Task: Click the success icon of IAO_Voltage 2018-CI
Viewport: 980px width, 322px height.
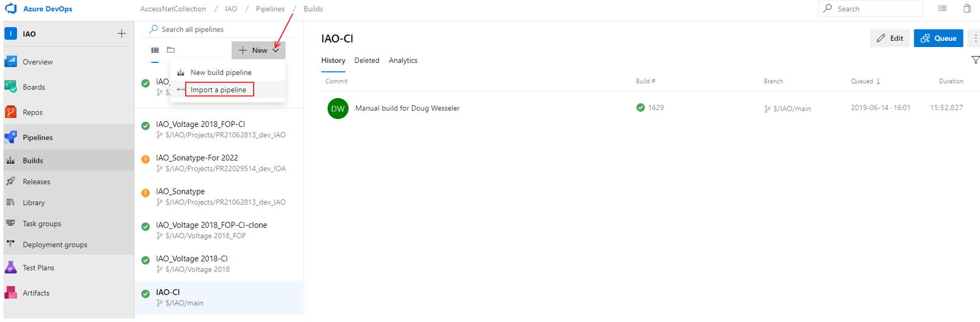Action: [x=145, y=260]
